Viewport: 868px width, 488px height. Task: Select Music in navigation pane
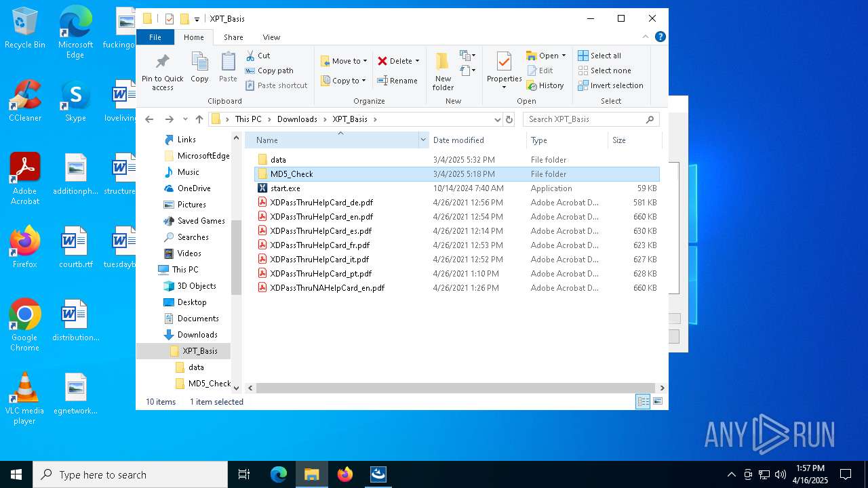[189, 172]
